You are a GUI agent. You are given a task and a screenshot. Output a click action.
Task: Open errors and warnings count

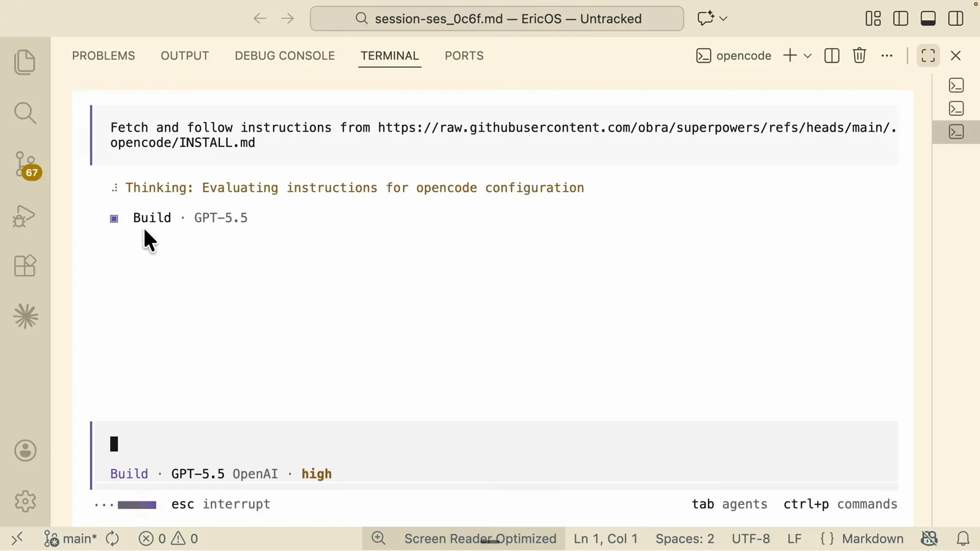[168, 539]
